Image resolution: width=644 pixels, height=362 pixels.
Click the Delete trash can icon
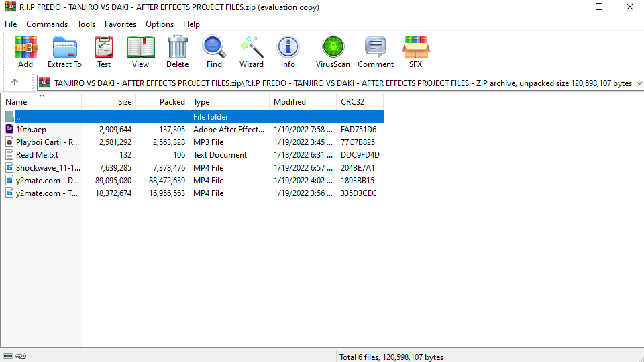coord(177,47)
